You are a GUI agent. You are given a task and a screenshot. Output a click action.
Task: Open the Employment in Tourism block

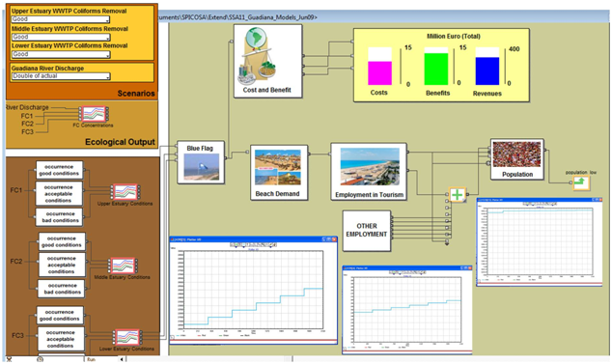click(369, 172)
